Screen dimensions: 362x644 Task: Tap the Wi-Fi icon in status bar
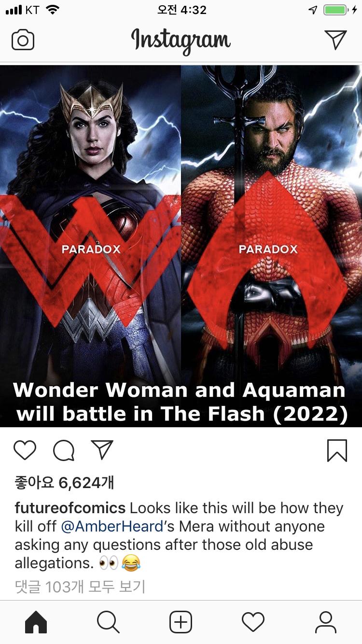[x=52, y=10]
